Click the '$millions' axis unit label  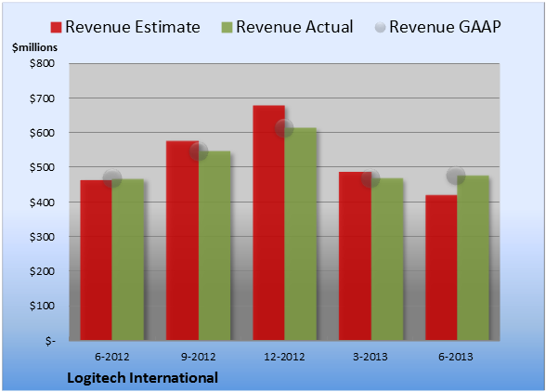(x=35, y=47)
